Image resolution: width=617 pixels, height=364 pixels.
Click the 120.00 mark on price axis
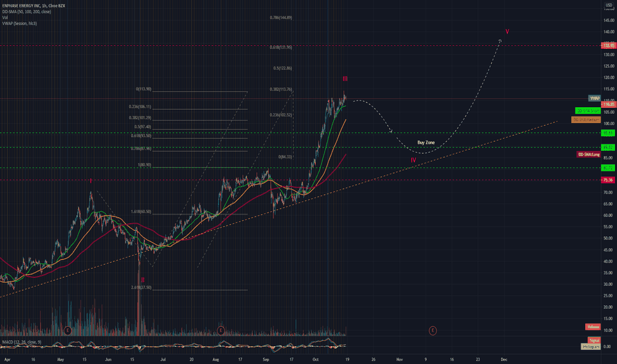[609, 77]
